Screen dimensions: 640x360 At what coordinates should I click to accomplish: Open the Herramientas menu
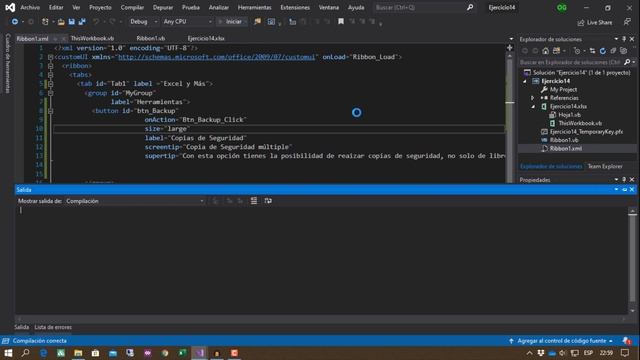pos(254,7)
